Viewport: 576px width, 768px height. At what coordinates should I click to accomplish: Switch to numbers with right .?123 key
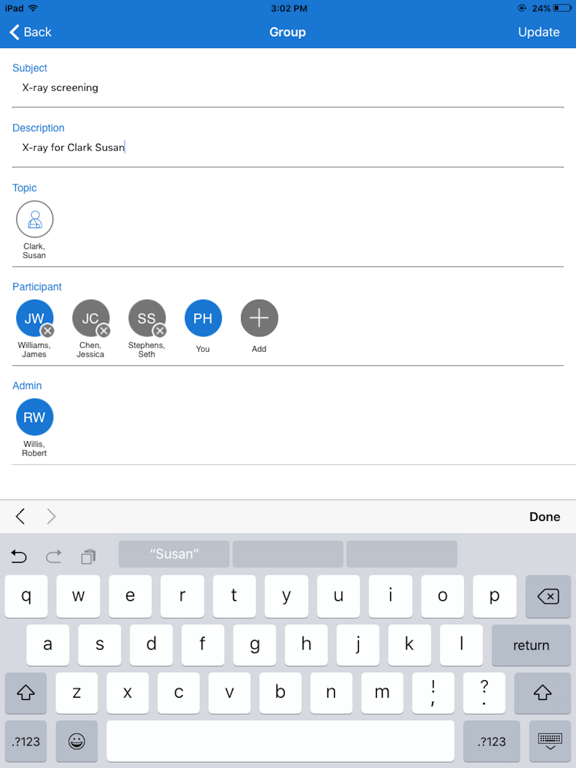pyautogui.click(x=491, y=741)
